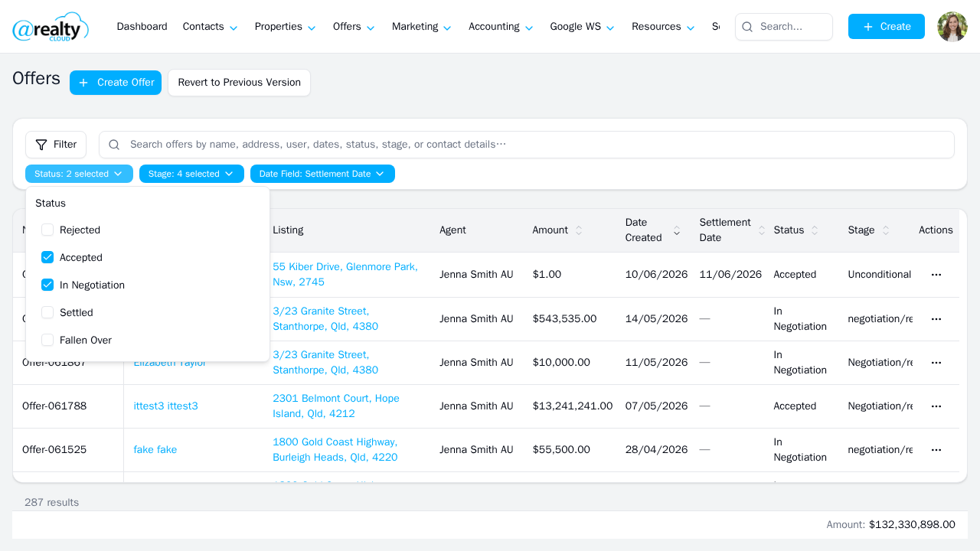Check the Rejected status checkbox

(x=47, y=230)
